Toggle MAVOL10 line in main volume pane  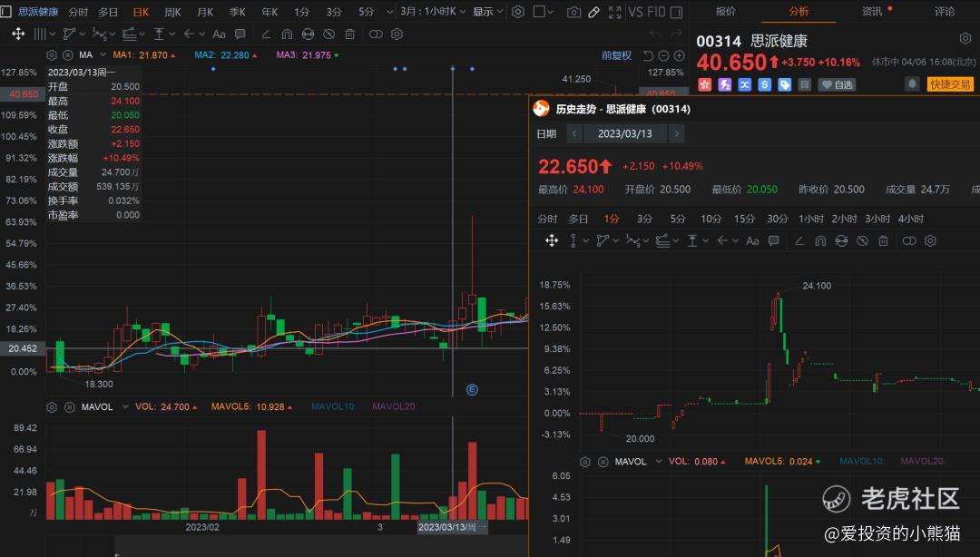click(333, 406)
